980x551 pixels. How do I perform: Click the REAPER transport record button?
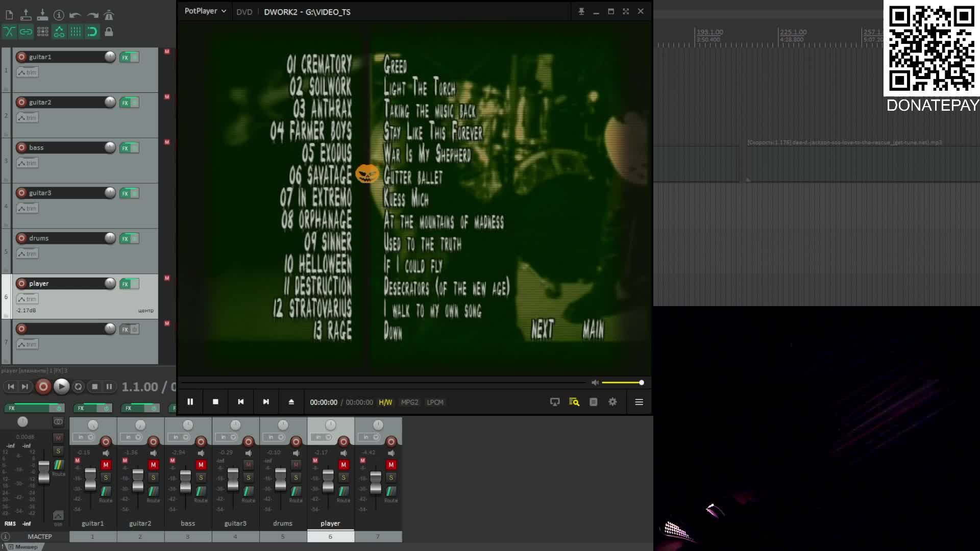click(43, 387)
